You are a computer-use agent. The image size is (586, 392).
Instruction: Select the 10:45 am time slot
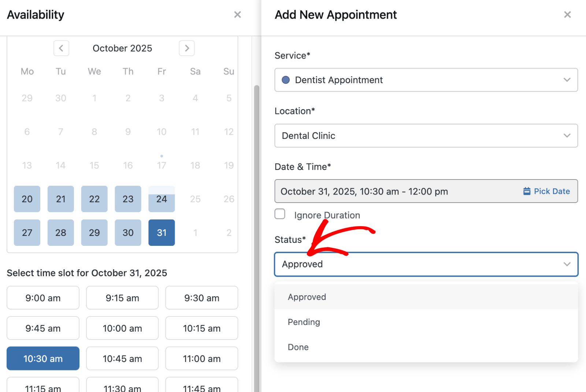pyautogui.click(x=122, y=359)
